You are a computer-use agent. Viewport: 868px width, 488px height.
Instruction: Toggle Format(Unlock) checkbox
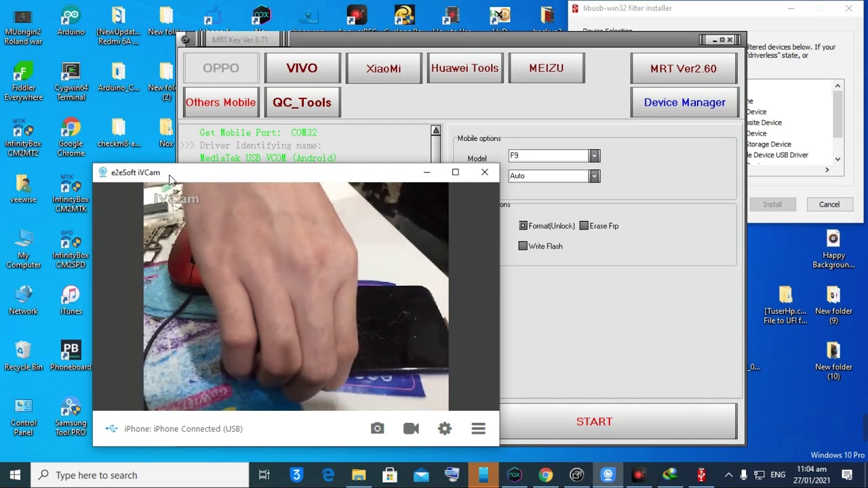tap(523, 226)
